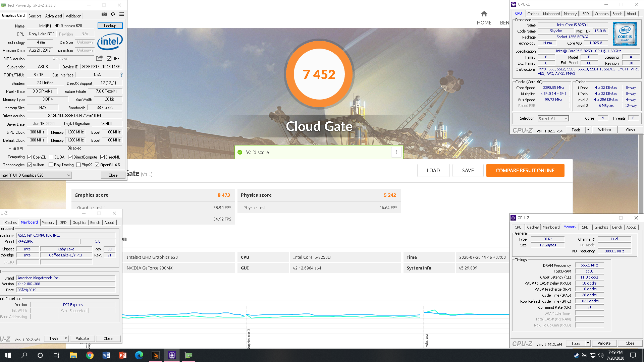Toggle the CUDA checkbox

coord(51,157)
